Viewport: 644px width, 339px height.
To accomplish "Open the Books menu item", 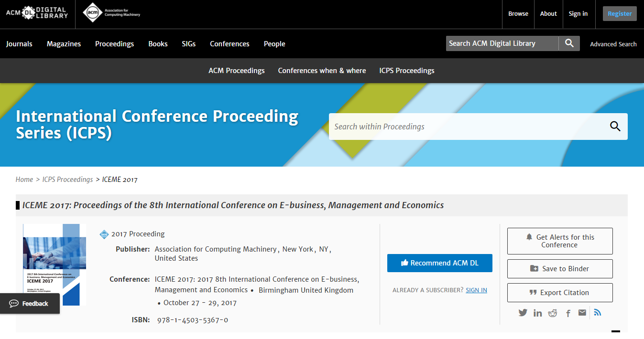I will point(158,44).
